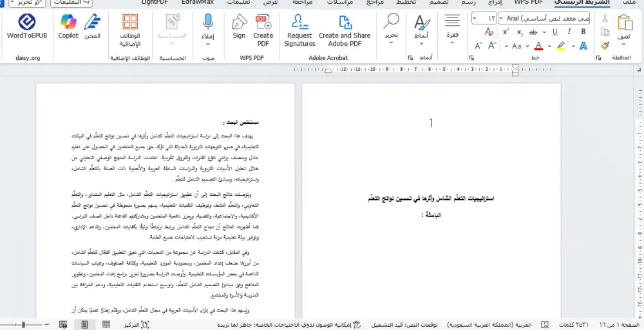
Task: Toggle Superscript formatting
Action: click(506, 32)
